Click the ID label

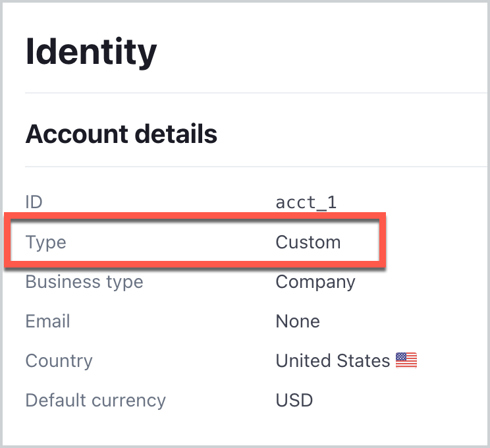(34, 202)
